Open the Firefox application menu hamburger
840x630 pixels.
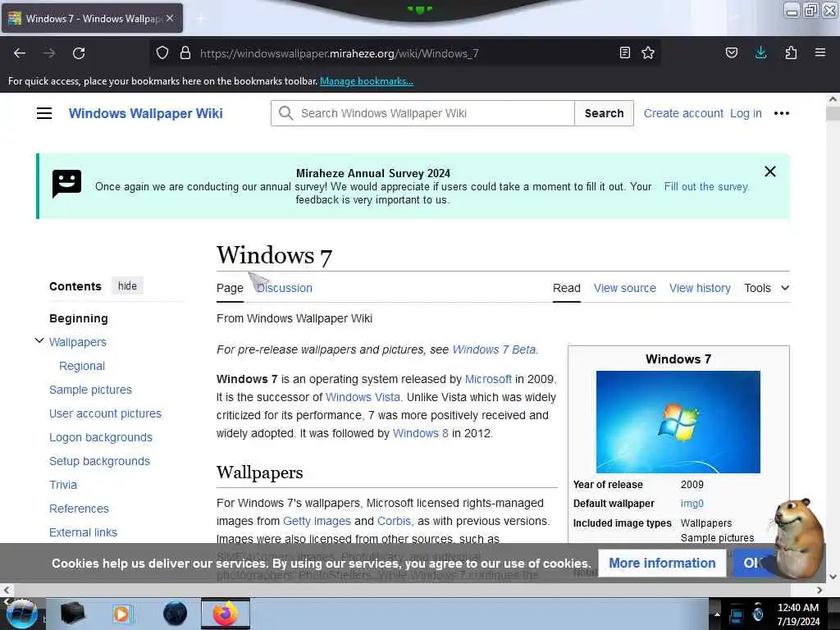(x=820, y=52)
